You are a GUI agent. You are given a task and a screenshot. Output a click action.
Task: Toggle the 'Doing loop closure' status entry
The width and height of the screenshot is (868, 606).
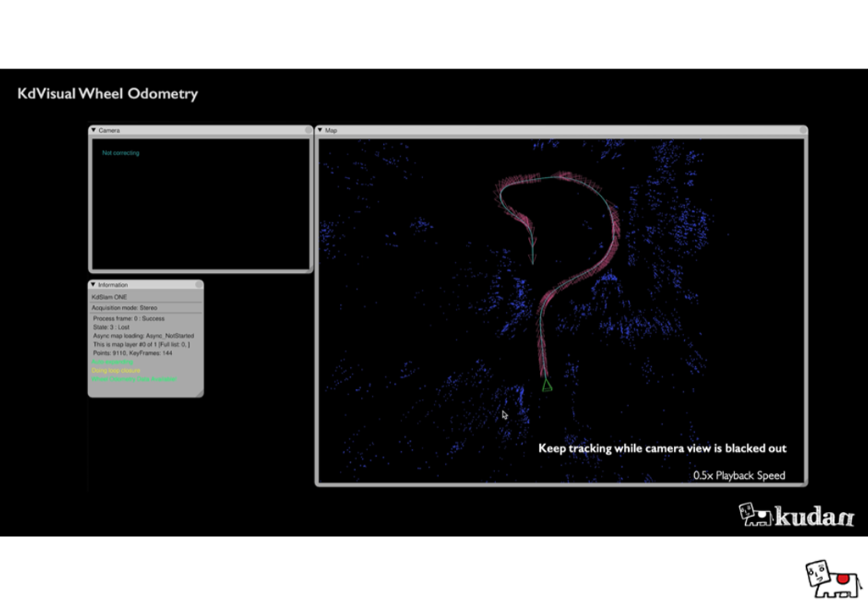pyautogui.click(x=116, y=370)
